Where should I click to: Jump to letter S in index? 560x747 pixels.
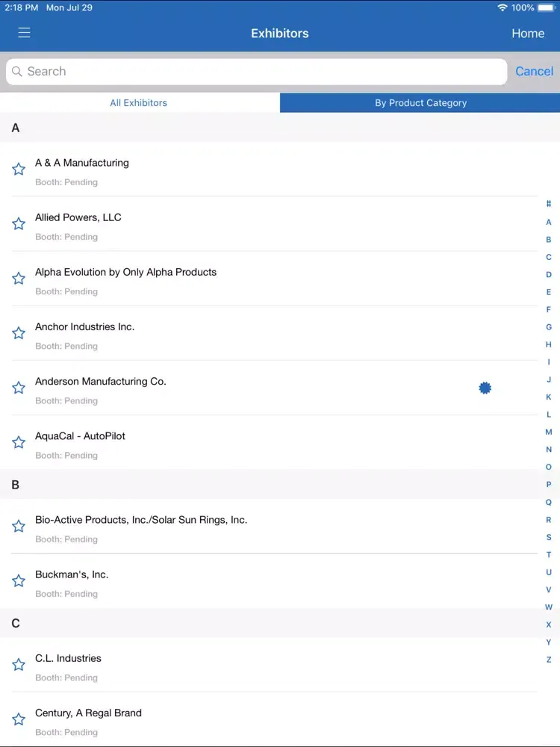[549, 537]
